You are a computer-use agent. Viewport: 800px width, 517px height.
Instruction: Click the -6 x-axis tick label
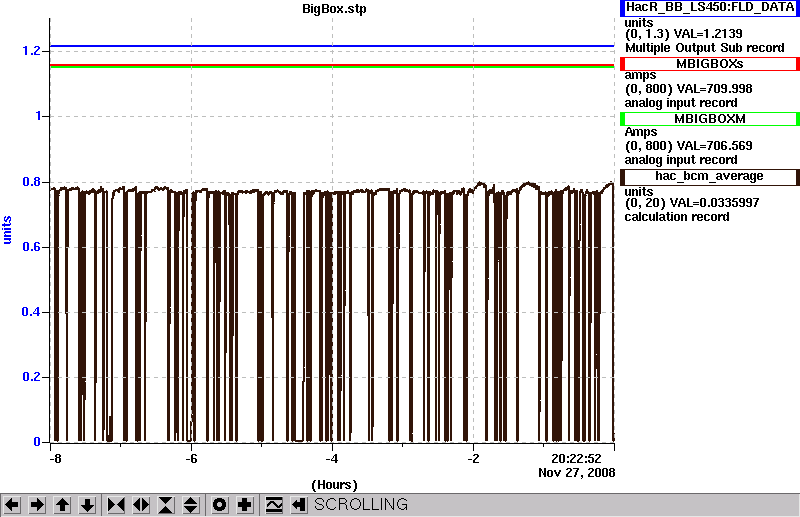tap(191, 459)
